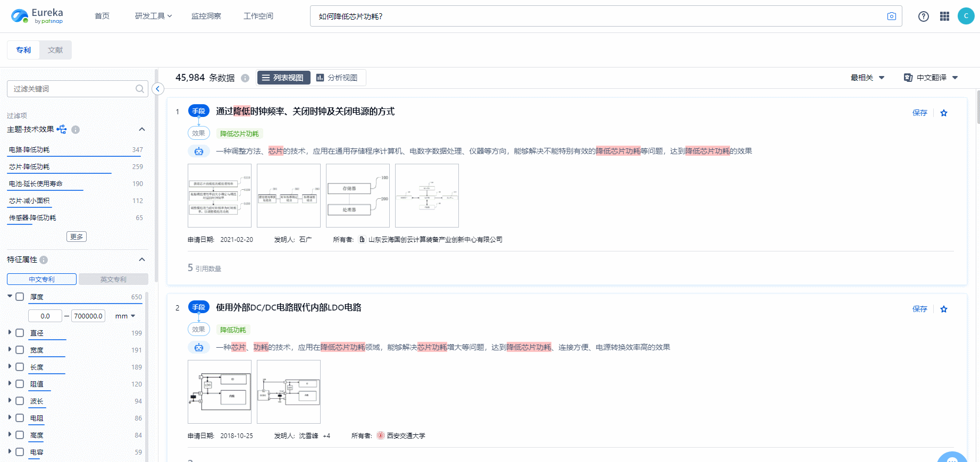Open the 最相关 sort dropdown
980x462 pixels.
[867, 78]
